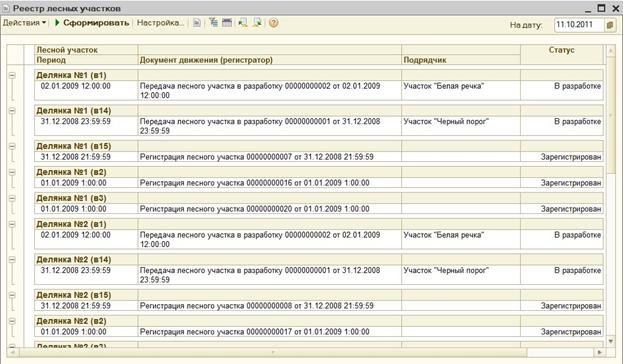The height and width of the screenshot is (364, 623).
Task: Click the save settings icon in toolbar
Action: (257, 23)
